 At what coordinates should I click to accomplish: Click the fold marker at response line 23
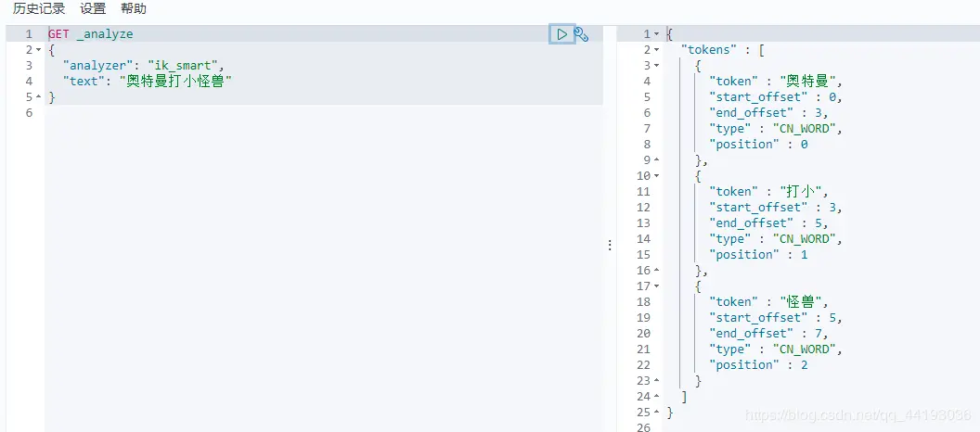click(x=656, y=380)
